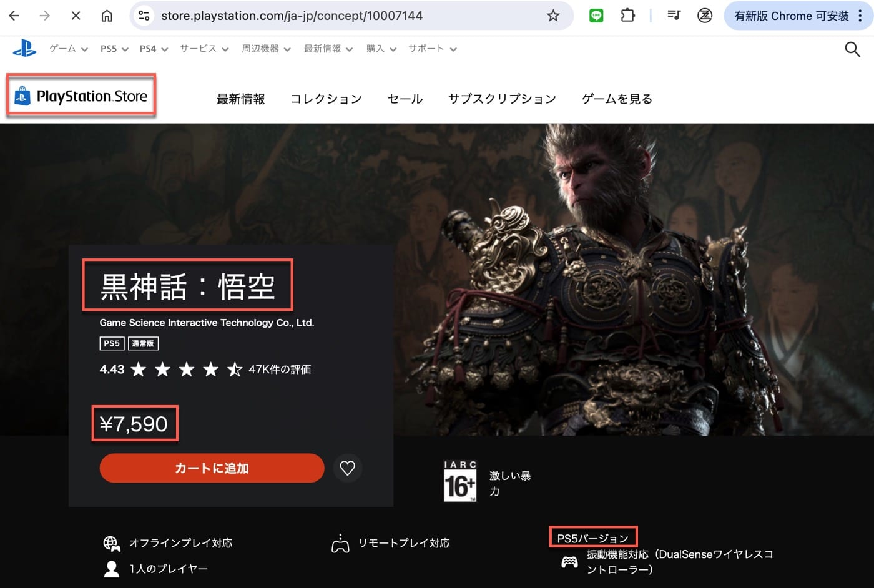Viewport: 874px width, 588px height.
Task: Click the five-star rating display
Action: (x=187, y=370)
